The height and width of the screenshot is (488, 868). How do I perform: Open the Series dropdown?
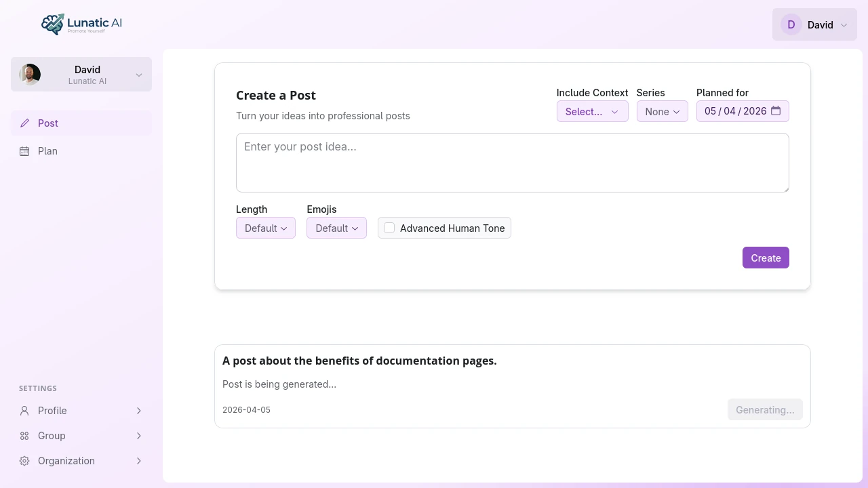tap(662, 111)
